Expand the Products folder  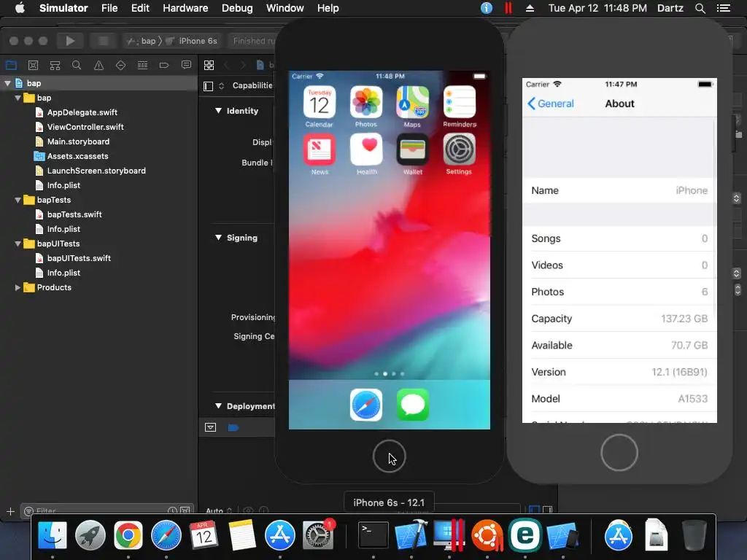click(x=18, y=287)
